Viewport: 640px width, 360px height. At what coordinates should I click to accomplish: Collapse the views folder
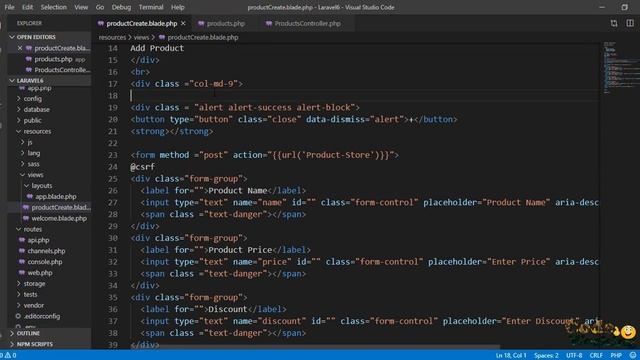(x=35, y=175)
